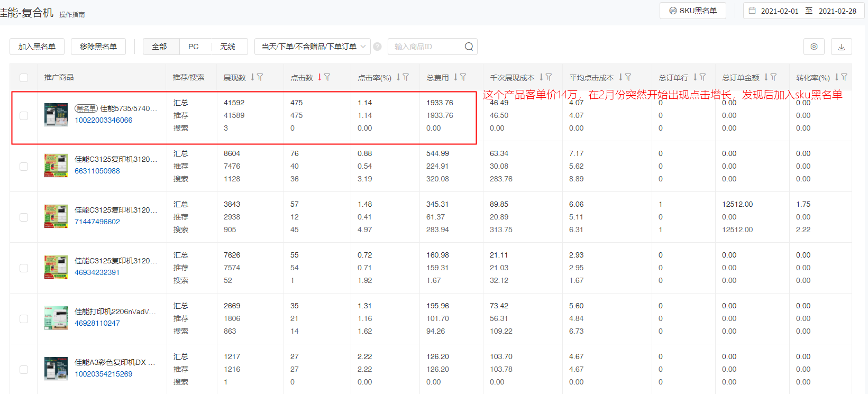The width and height of the screenshot is (868, 394).
Task: Check the row for product 71447496602
Action: click(24, 217)
